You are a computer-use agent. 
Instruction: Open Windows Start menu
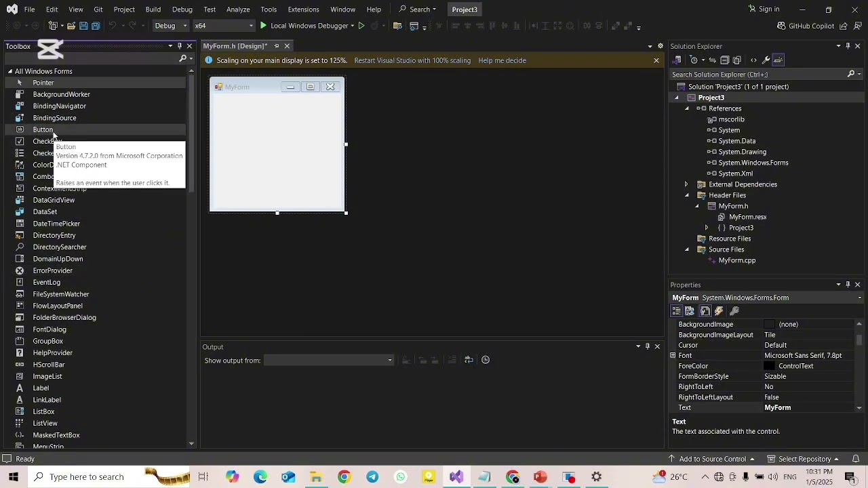[x=13, y=477]
